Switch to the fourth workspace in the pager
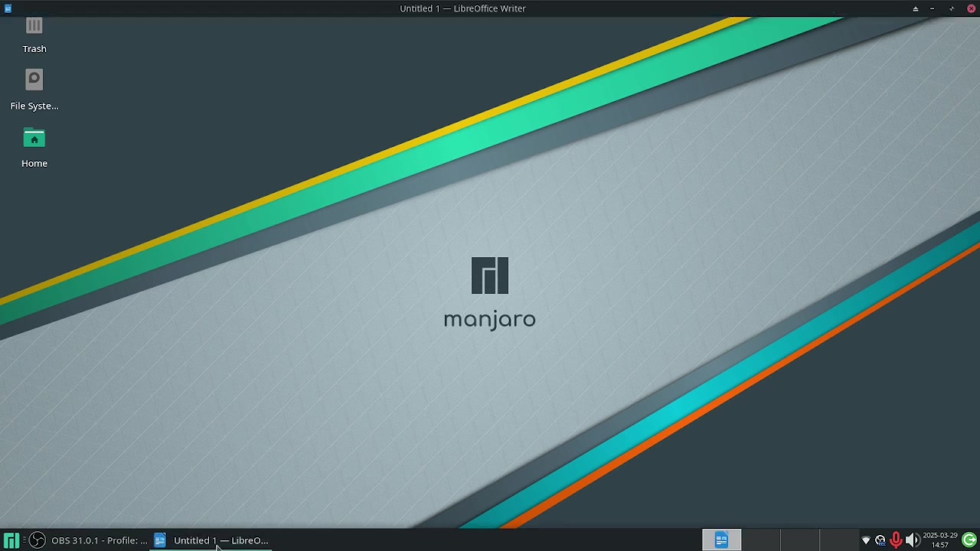This screenshot has height=551, width=980. 838,540
